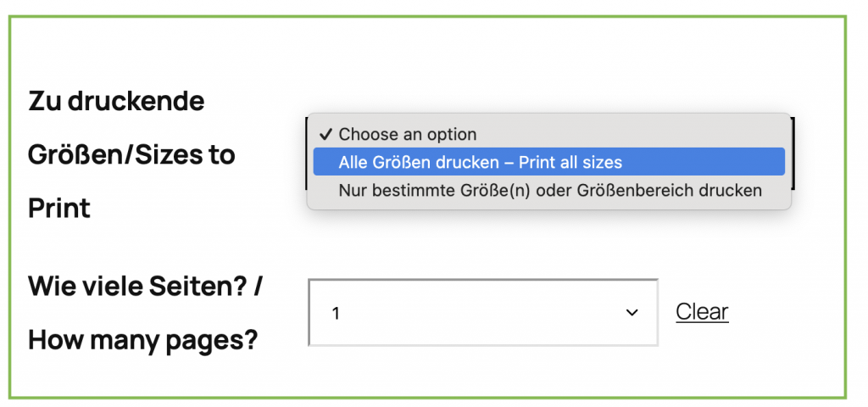Open the "How many pages?" dropdown

(x=483, y=313)
